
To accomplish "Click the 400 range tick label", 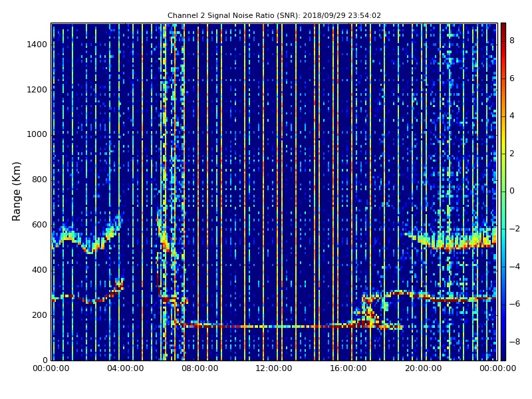I will [39, 270].
